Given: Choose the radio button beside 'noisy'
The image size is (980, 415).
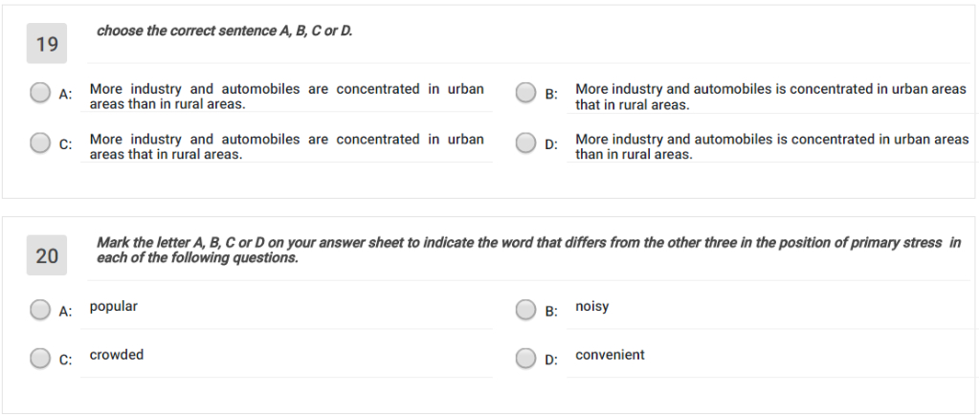Looking at the screenshot, I should click(x=525, y=310).
